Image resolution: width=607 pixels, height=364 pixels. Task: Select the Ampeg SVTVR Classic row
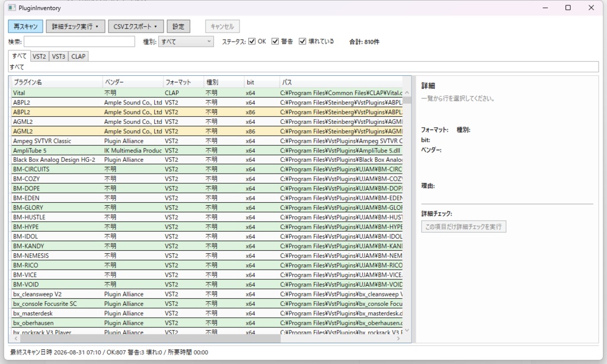point(207,141)
